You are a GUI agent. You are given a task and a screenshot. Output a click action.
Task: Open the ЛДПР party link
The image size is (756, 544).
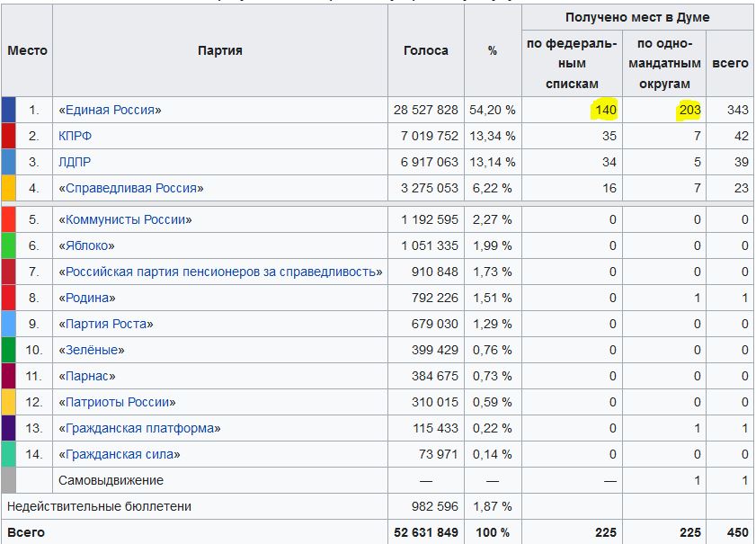coord(75,162)
